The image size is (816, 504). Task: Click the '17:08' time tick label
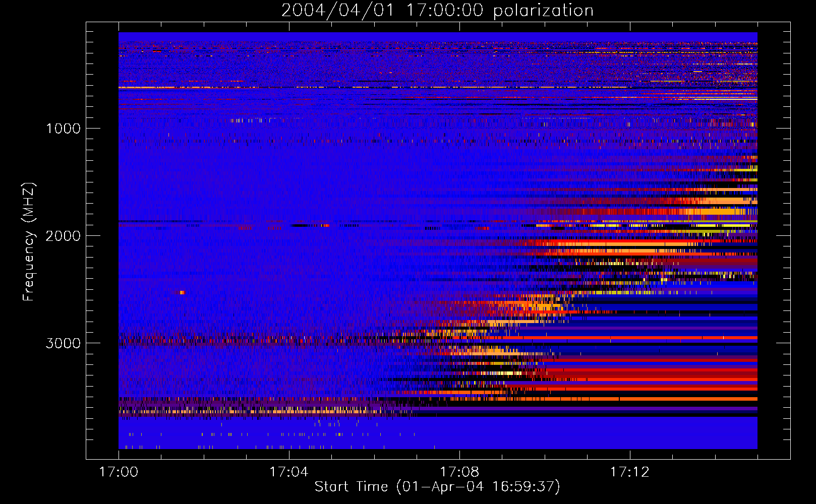click(459, 472)
